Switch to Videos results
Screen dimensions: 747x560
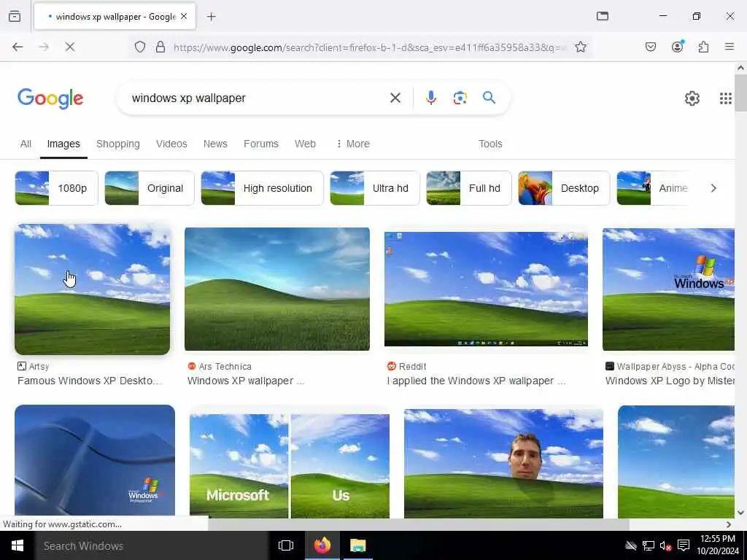tap(171, 144)
